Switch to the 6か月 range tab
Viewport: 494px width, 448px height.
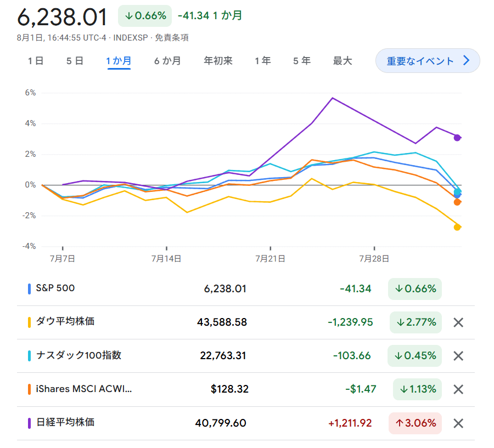tap(167, 61)
